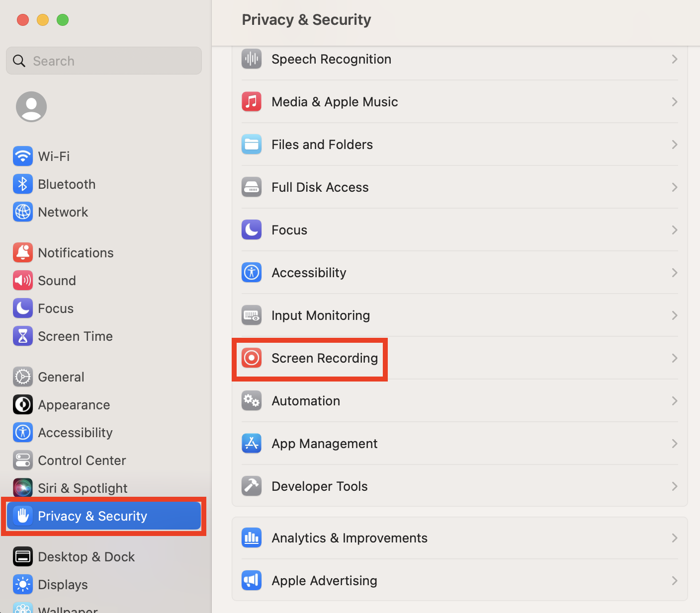Open Desktop & Dock settings
Viewport: 700px width, 613px height.
point(86,557)
